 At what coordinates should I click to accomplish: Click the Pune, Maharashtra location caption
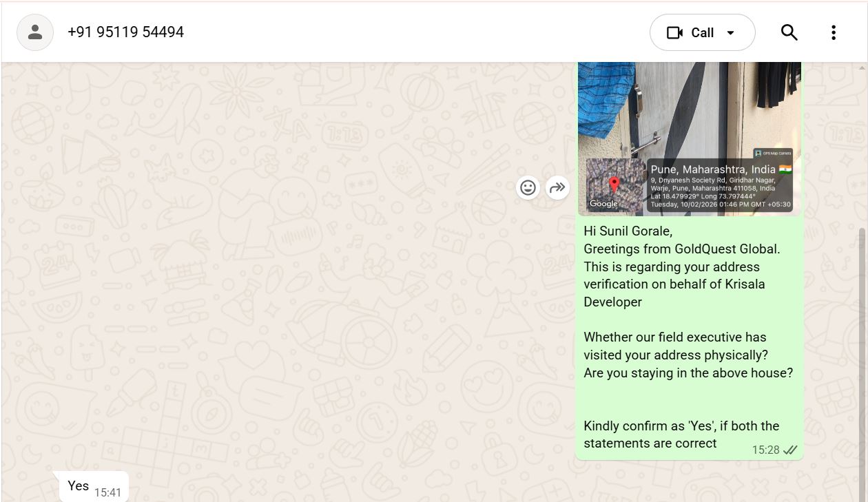pyautogui.click(x=713, y=169)
